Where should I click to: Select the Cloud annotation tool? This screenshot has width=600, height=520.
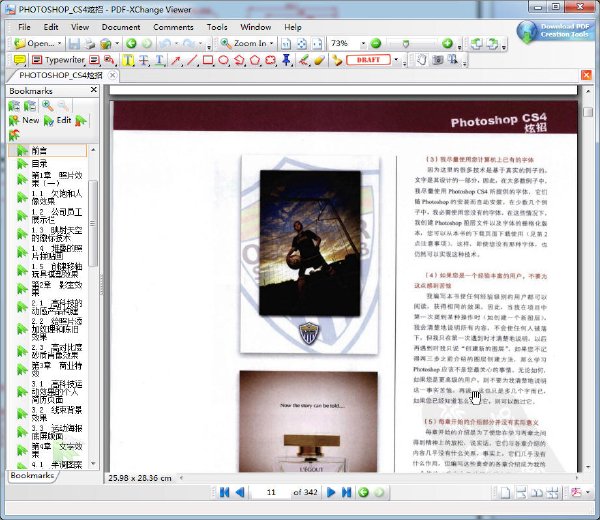coord(271,60)
